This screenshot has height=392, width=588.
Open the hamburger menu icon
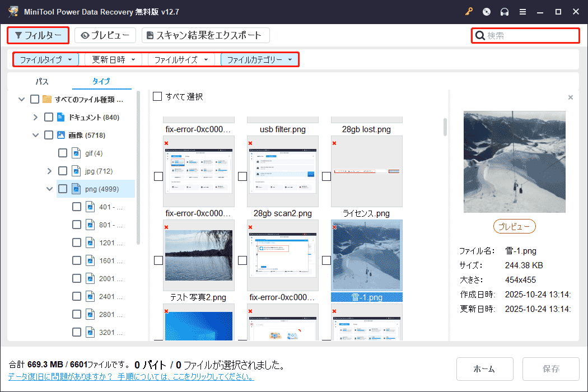pos(522,11)
